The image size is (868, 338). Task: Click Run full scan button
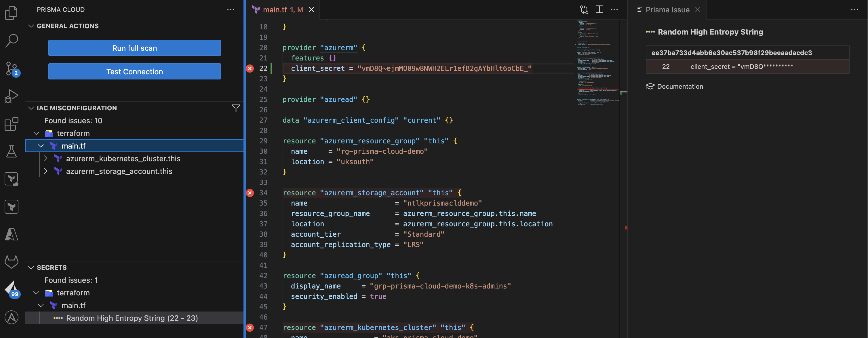pyautogui.click(x=134, y=48)
